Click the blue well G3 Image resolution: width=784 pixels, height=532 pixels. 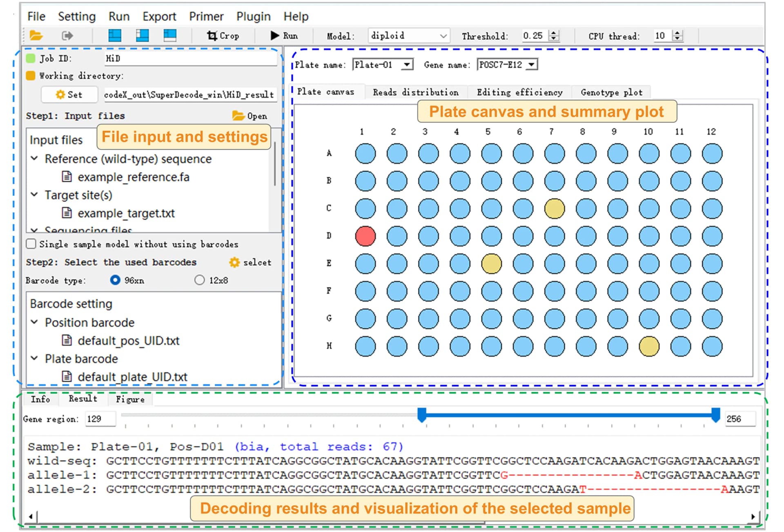tap(428, 319)
